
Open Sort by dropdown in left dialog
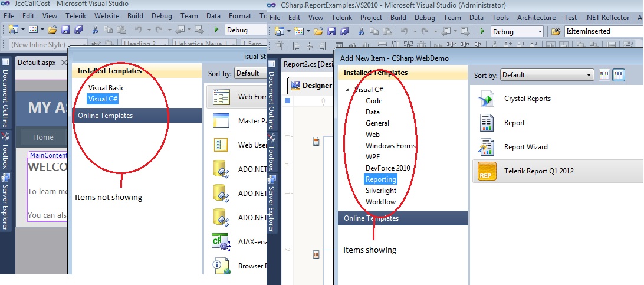tap(250, 73)
